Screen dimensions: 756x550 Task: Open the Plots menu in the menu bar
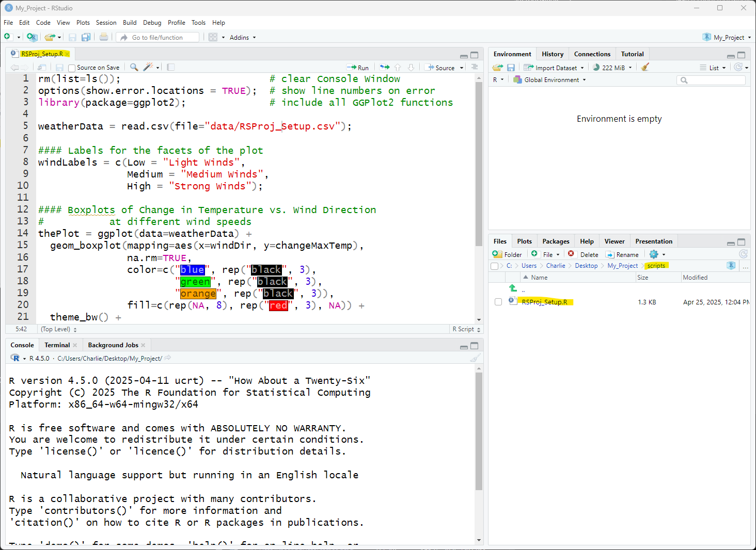point(83,23)
